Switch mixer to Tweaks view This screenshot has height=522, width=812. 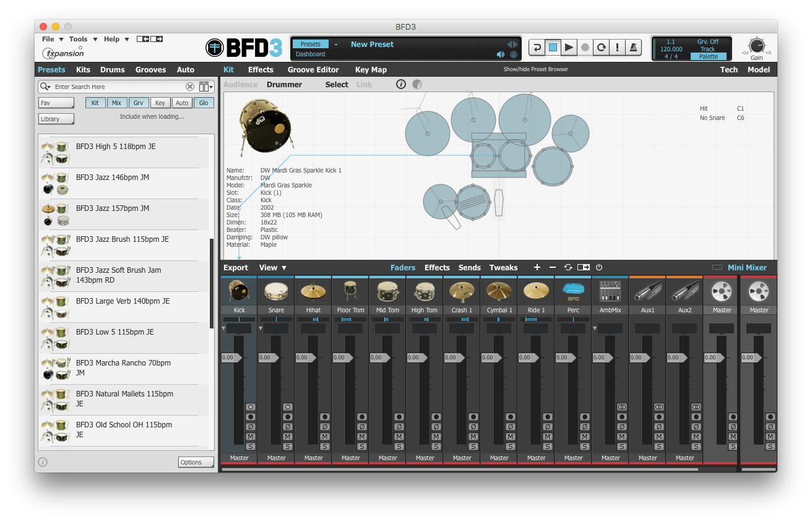click(503, 268)
